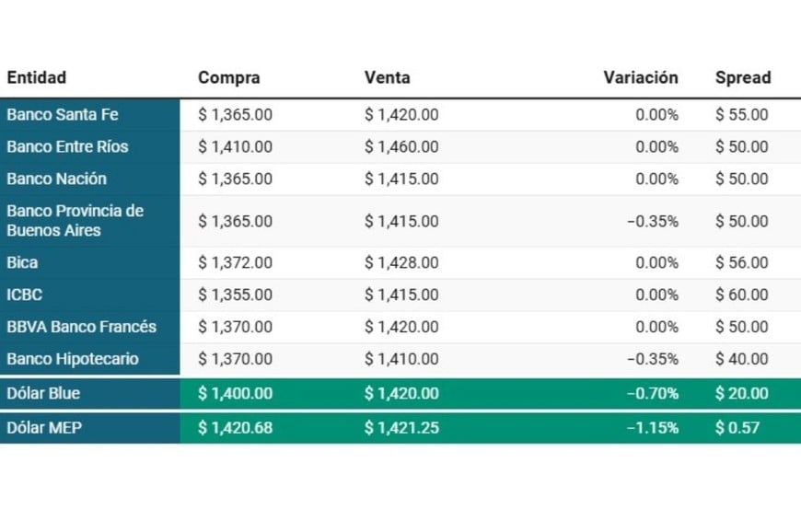The width and height of the screenshot is (801, 532).
Task: Sort by the Compra column header
Action: click(x=228, y=78)
